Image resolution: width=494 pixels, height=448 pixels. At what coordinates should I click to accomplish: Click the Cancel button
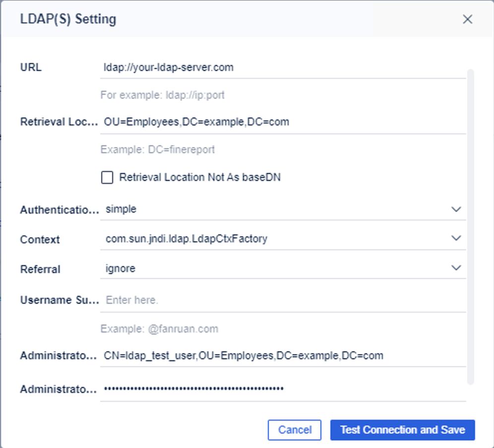pos(295,430)
